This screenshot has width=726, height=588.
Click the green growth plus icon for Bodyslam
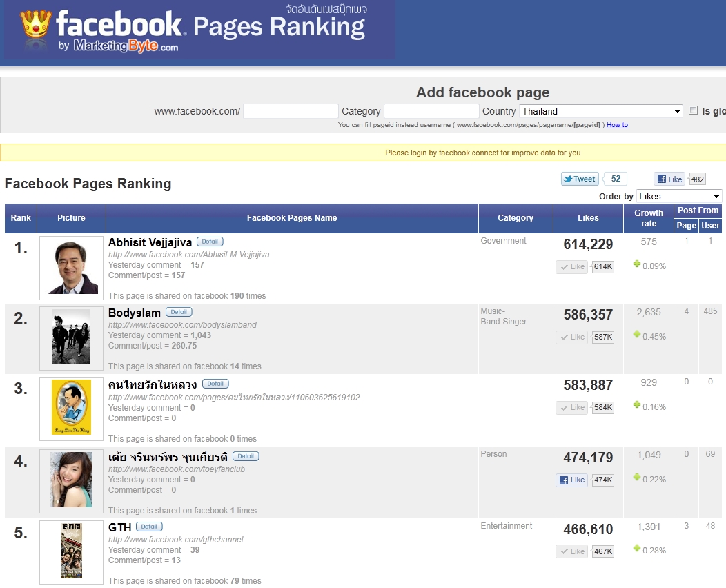(637, 334)
